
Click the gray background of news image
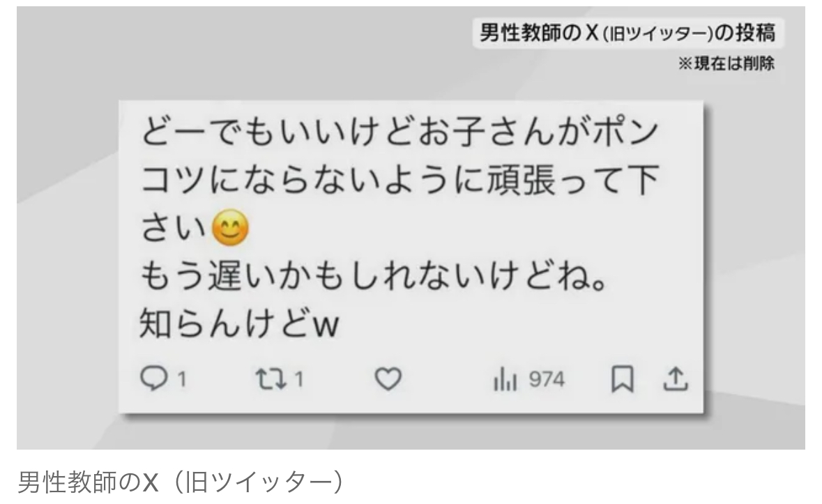pos(68,262)
